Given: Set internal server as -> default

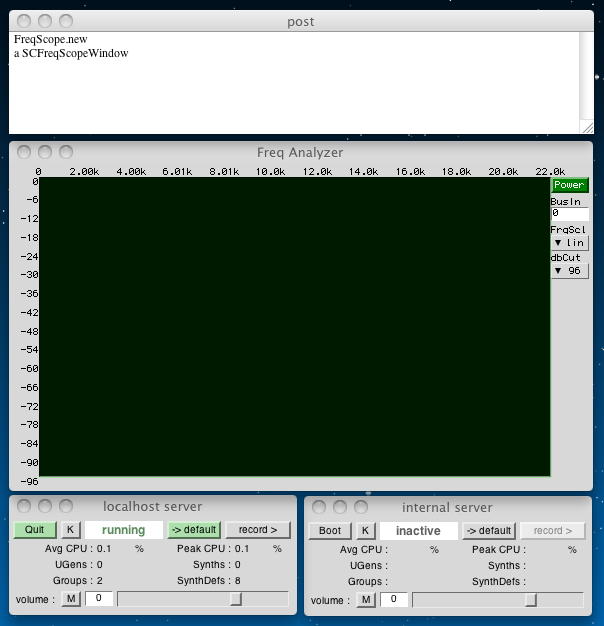Looking at the screenshot, I should tap(489, 531).
